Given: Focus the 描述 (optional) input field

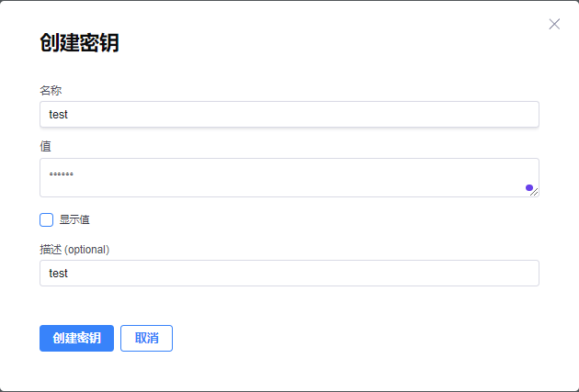Looking at the screenshot, I should (x=289, y=273).
